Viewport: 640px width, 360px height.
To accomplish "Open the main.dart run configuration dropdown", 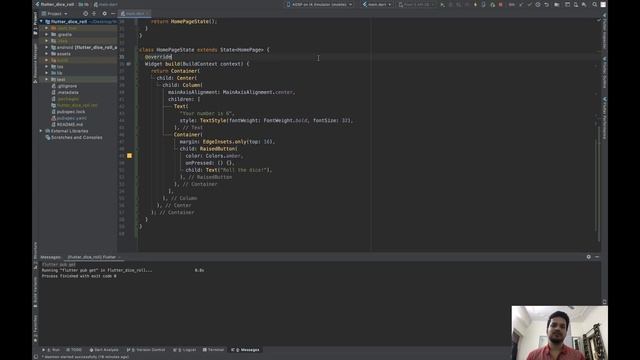I will pos(376,4).
